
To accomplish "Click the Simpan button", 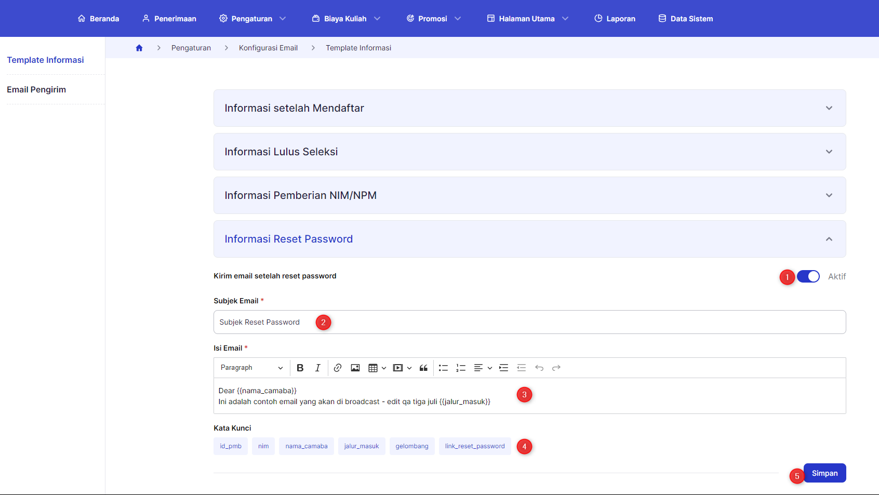I will click(x=825, y=473).
